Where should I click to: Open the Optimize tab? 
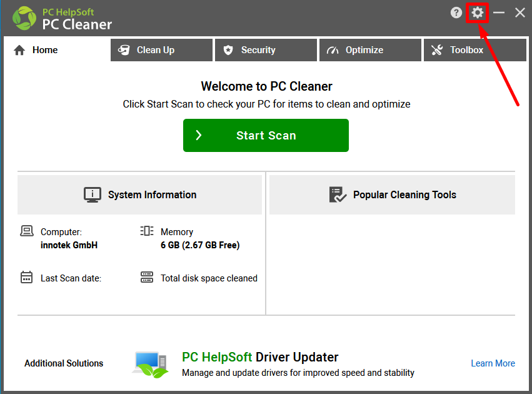[x=370, y=50]
